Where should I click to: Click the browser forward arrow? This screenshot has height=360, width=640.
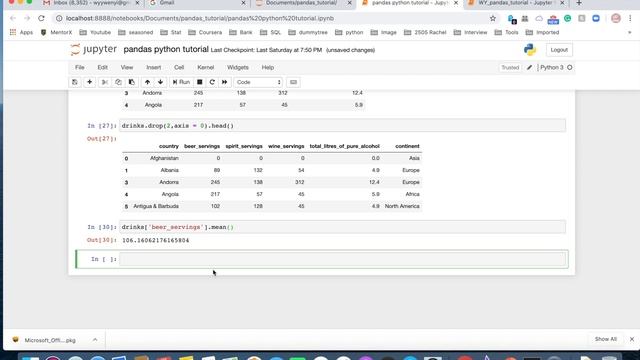(27, 18)
